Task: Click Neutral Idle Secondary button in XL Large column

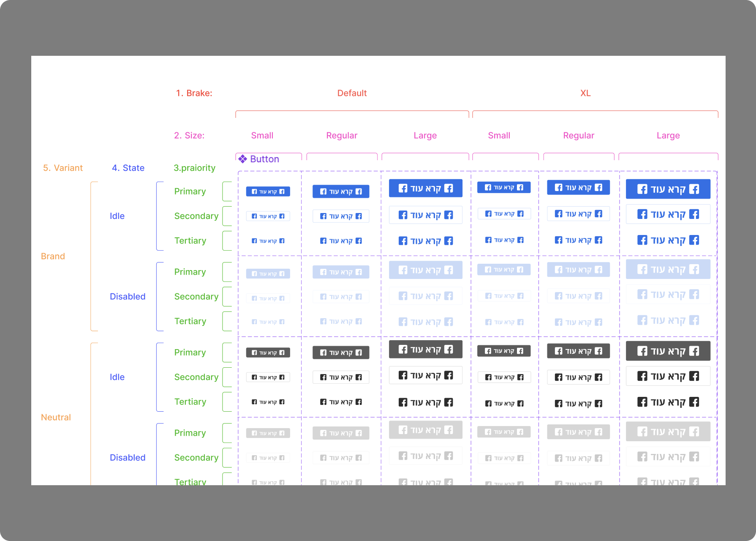Action: pos(668,376)
